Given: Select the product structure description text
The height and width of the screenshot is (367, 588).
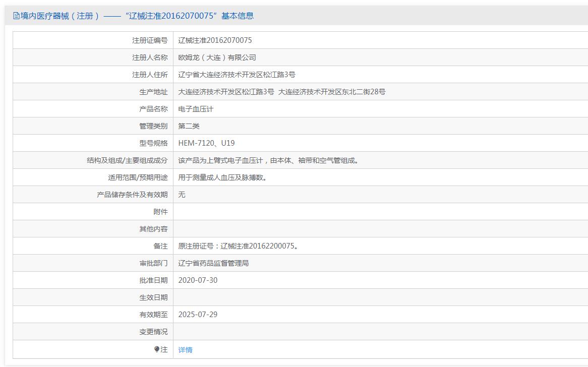Looking at the screenshot, I should tap(269, 160).
